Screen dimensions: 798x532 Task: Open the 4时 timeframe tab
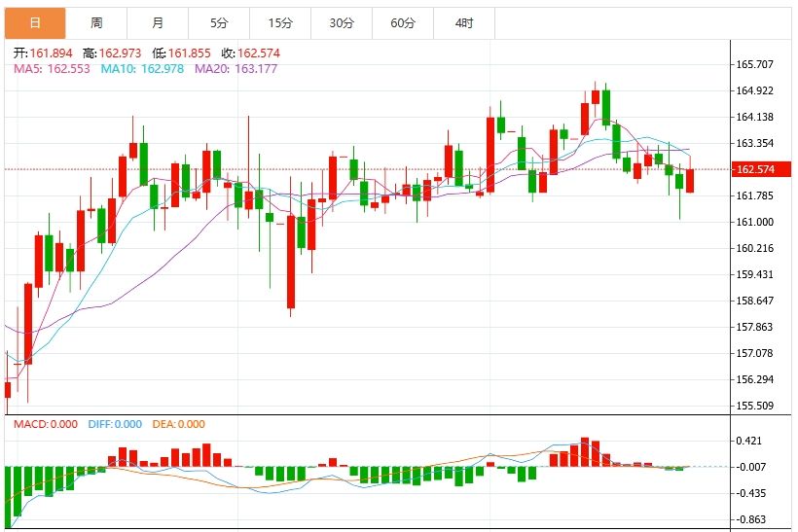[464, 23]
